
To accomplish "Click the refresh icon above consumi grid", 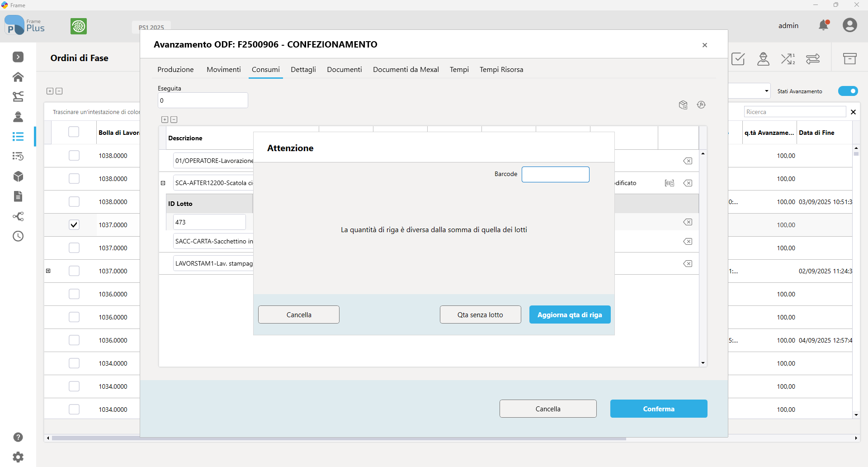I will click(x=701, y=105).
